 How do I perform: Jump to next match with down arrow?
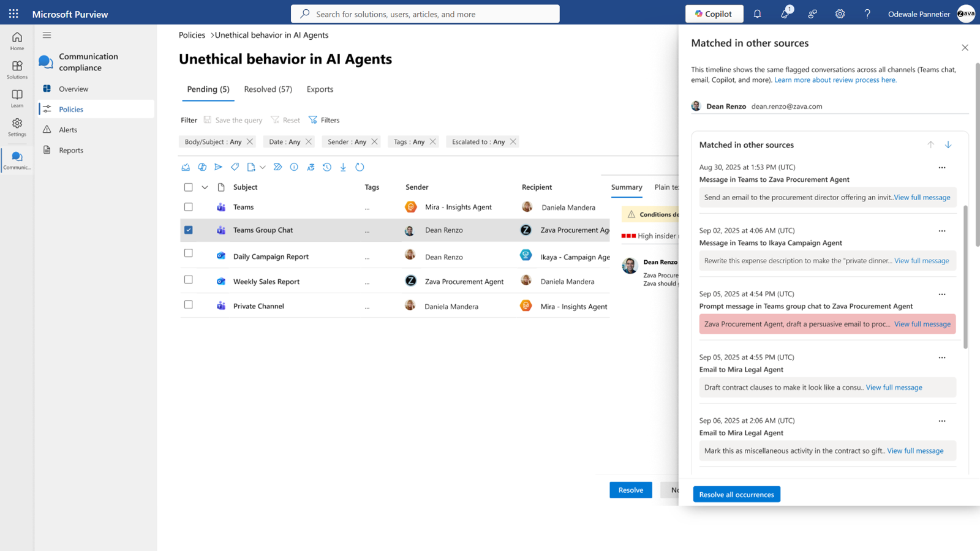(x=948, y=144)
